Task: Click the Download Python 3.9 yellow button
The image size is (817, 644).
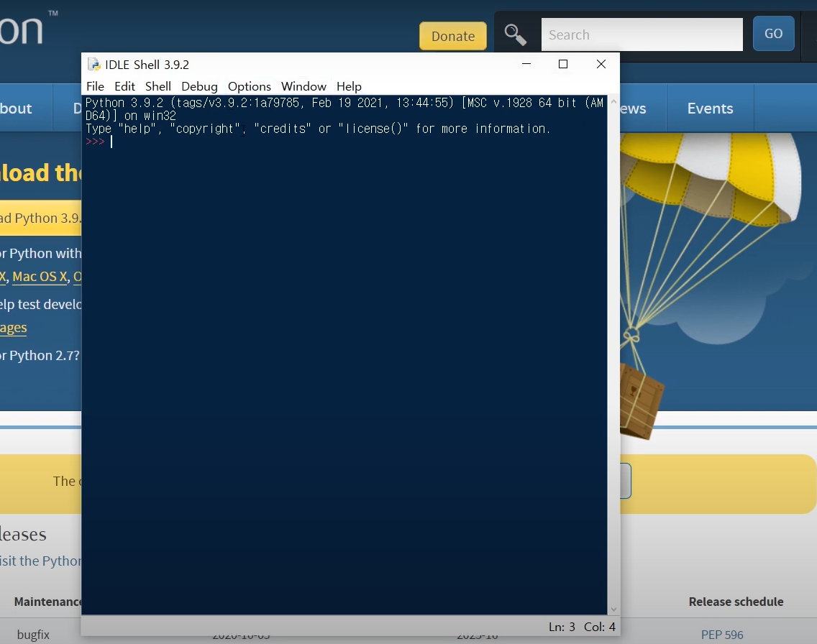Action: click(41, 218)
